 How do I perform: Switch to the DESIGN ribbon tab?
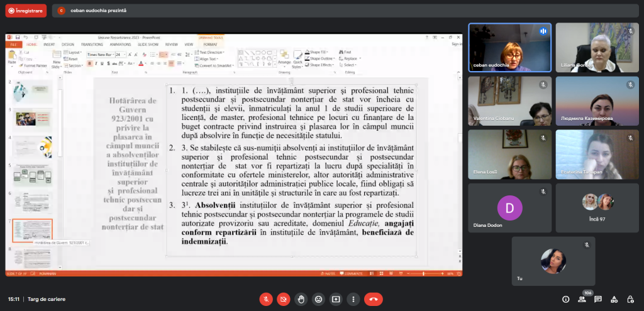(x=68, y=45)
